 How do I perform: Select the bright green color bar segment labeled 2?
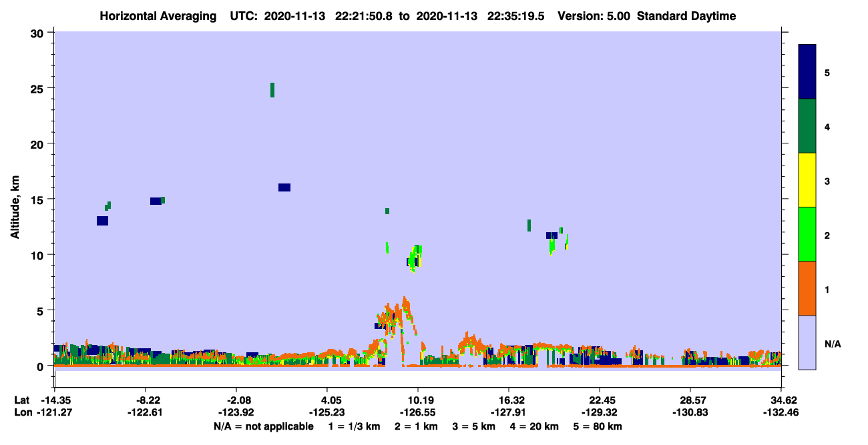[x=807, y=234]
